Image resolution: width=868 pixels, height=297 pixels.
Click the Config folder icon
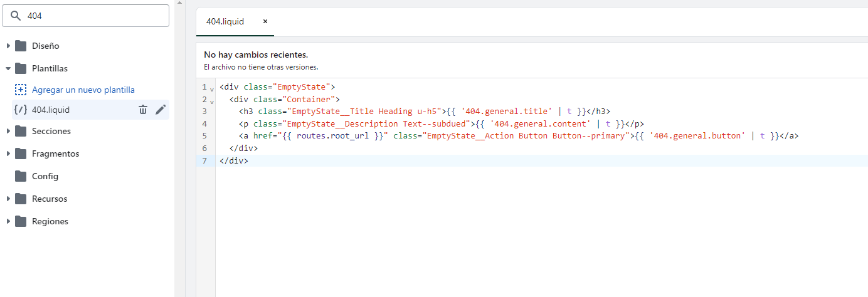point(21,176)
